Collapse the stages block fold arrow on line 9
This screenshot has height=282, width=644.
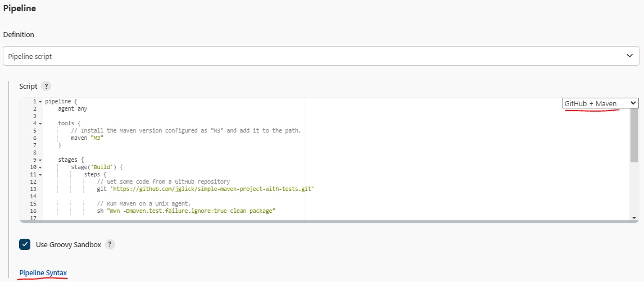pos(40,160)
